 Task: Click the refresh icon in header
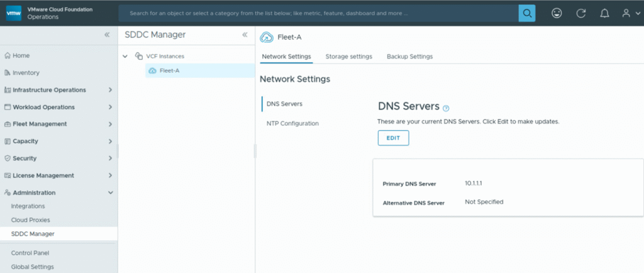581,13
